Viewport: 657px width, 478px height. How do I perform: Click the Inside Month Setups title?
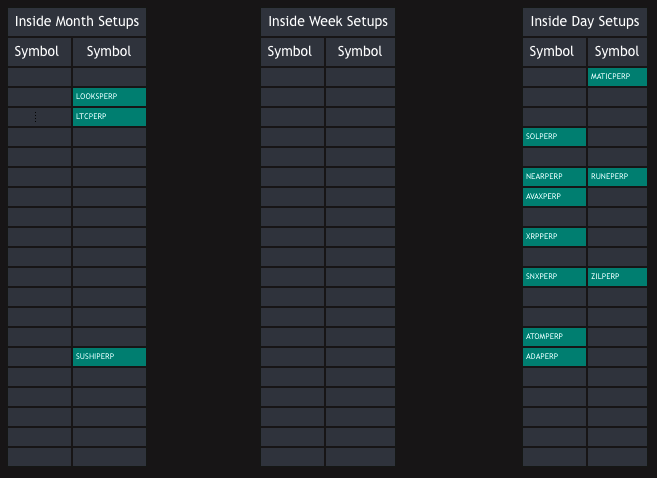(77, 22)
